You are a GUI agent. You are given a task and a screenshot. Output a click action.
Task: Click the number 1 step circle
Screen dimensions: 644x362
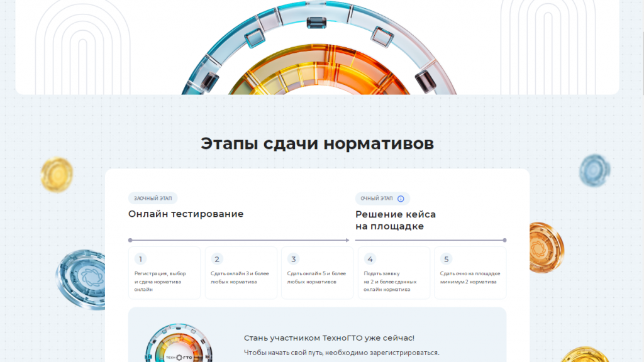click(x=140, y=259)
